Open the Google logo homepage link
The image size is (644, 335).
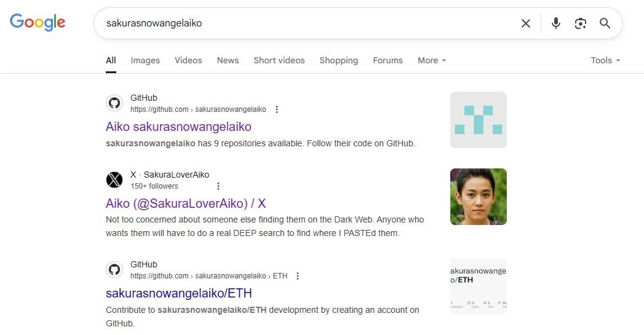point(38,22)
